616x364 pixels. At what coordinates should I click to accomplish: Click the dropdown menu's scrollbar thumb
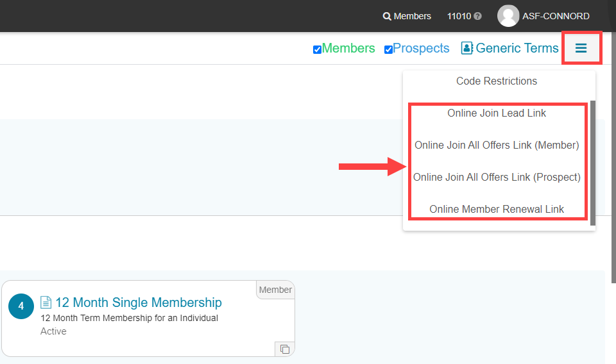(x=593, y=163)
